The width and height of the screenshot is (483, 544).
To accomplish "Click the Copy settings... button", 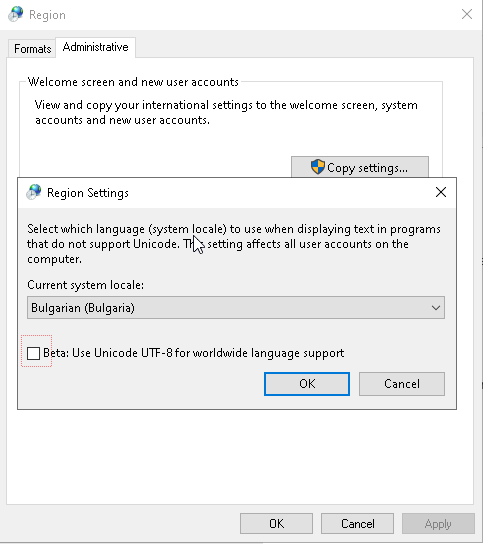I will 360,167.
